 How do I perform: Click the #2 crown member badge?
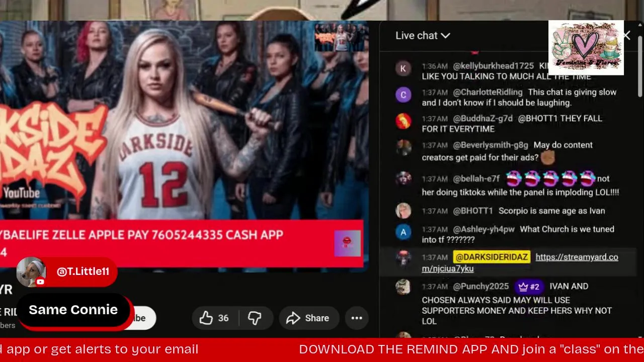(x=528, y=287)
